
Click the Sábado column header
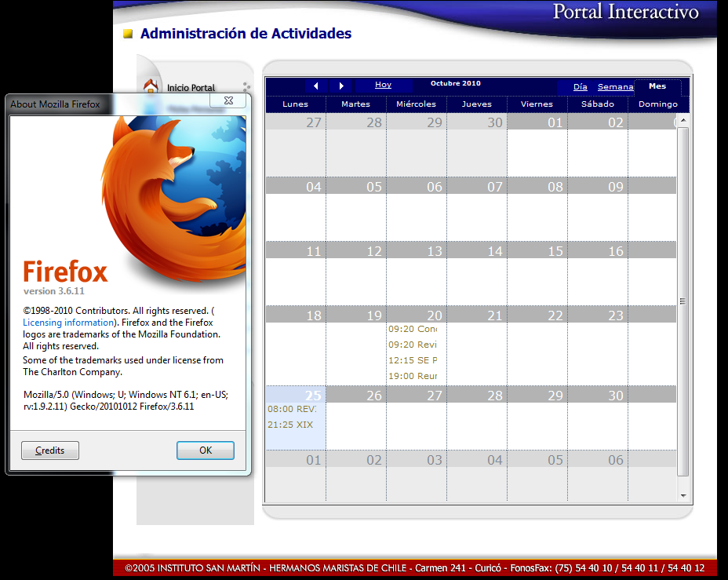pos(598,104)
